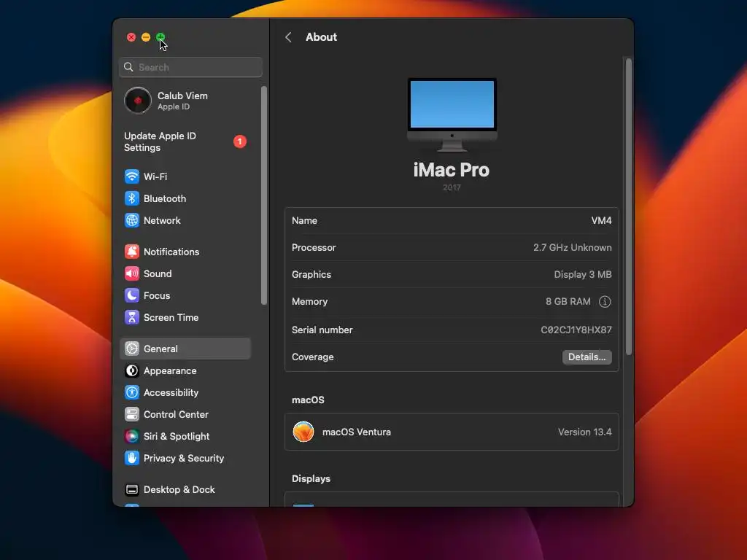The width and height of the screenshot is (747, 560).
Task: Click the Memory info circle icon
Action: click(x=605, y=301)
